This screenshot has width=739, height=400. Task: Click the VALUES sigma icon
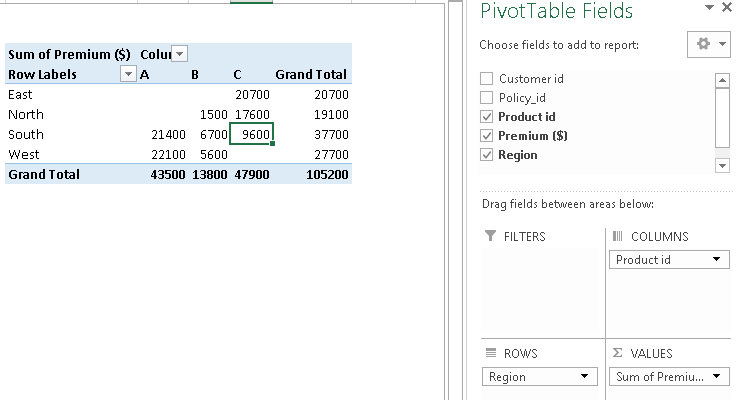(x=616, y=353)
